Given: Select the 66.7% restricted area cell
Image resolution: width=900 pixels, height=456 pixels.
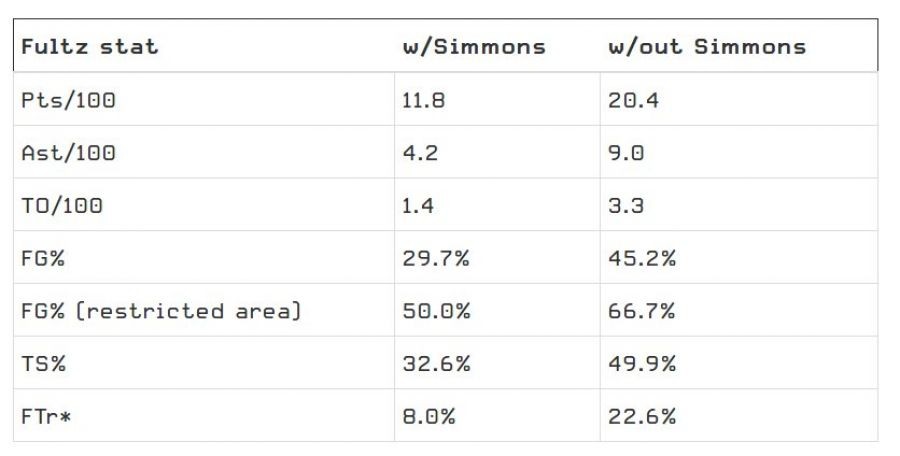Looking at the screenshot, I should 642,311.
